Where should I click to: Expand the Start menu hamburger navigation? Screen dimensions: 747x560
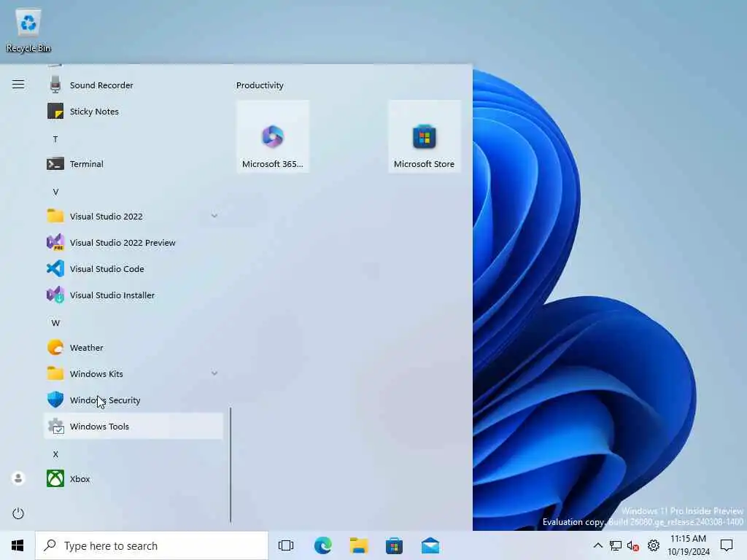(18, 85)
